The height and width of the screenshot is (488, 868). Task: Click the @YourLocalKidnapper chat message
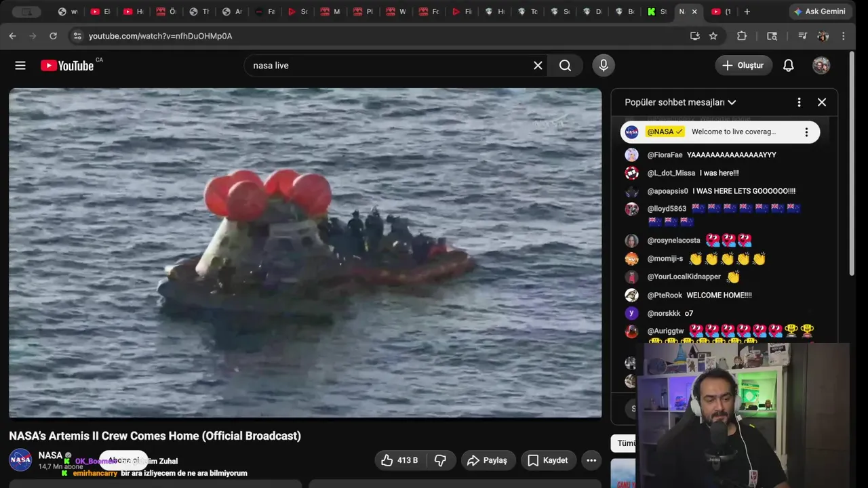coord(719,277)
